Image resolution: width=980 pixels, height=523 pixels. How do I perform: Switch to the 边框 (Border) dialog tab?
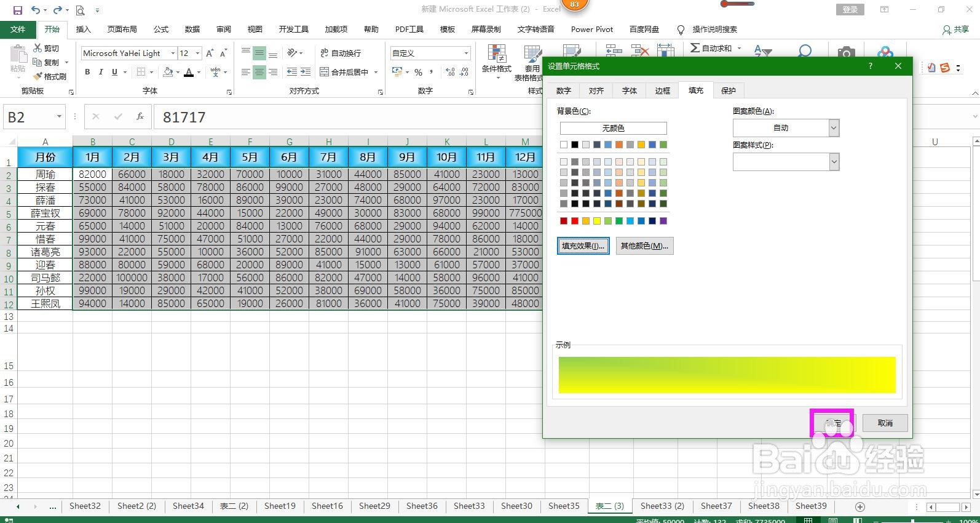point(662,90)
